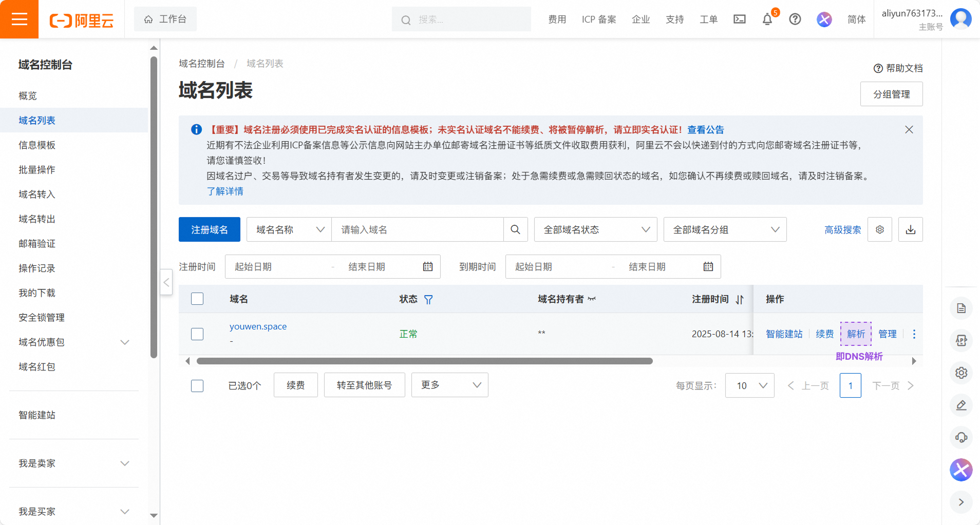Open the Workbench button in header
Screen dimensions: 980x525
[x=165, y=19]
